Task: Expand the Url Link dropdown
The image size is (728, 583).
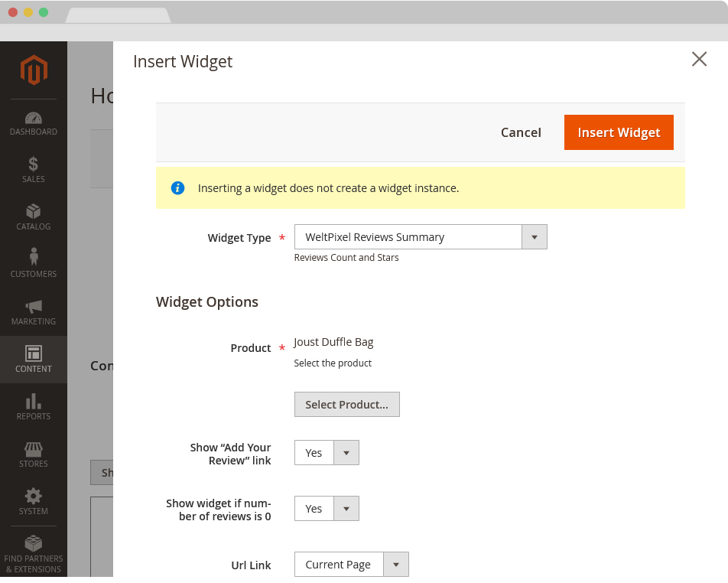Action: pos(351,565)
